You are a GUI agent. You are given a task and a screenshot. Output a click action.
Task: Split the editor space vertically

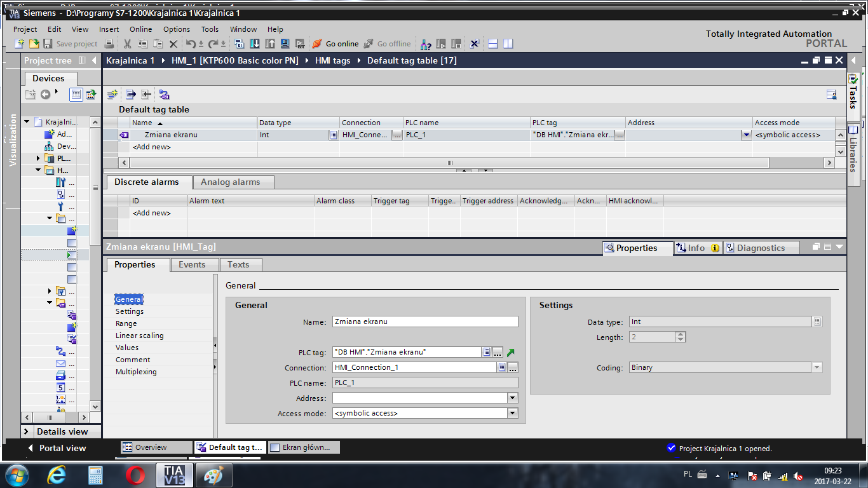[x=508, y=44]
